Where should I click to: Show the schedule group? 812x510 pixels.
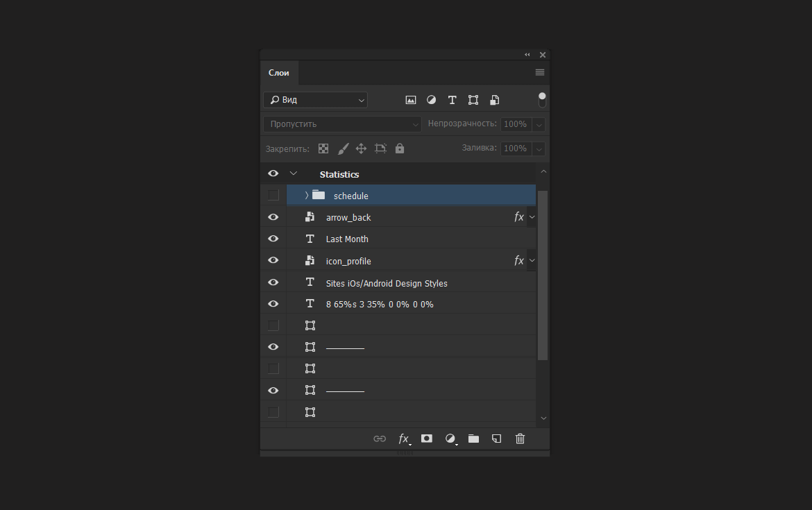pos(273,195)
